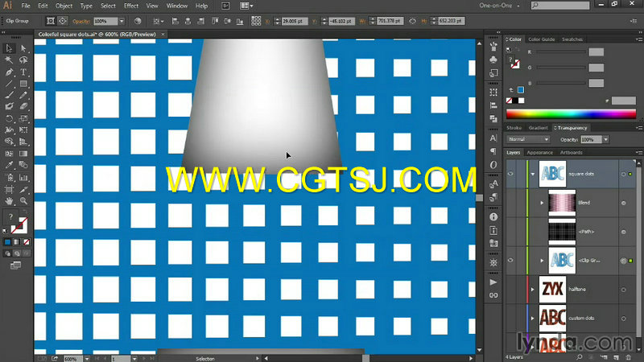The height and width of the screenshot is (362, 644).
Task: Select the Lasso tool
Action: (x=23, y=60)
